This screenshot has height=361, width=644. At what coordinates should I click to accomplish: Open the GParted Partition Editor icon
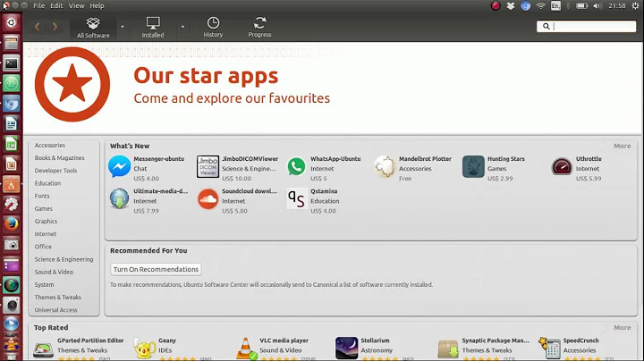point(44,349)
